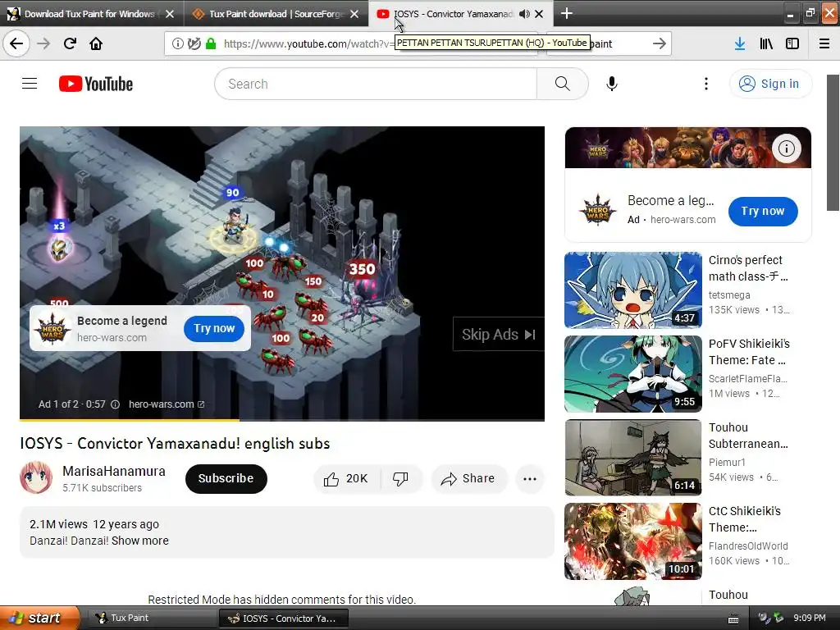The image size is (840, 630).
Task: Switch to Download Tux Paint for Windows tab
Action: tap(89, 14)
